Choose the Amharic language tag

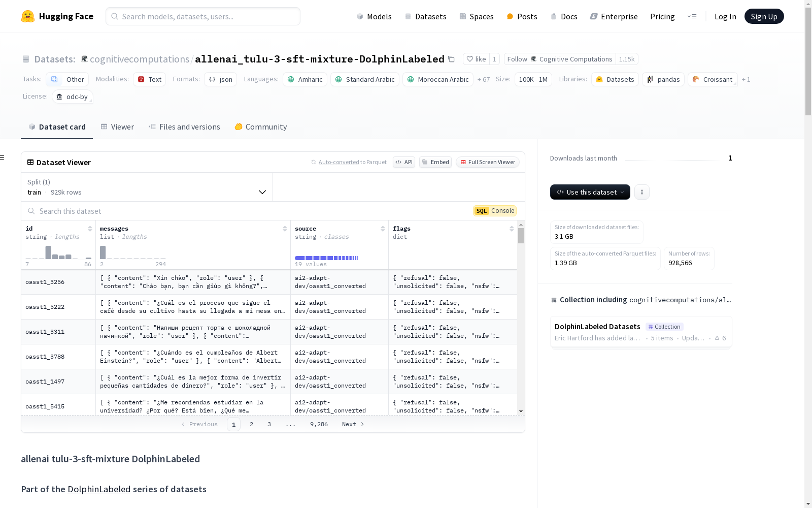305,79
